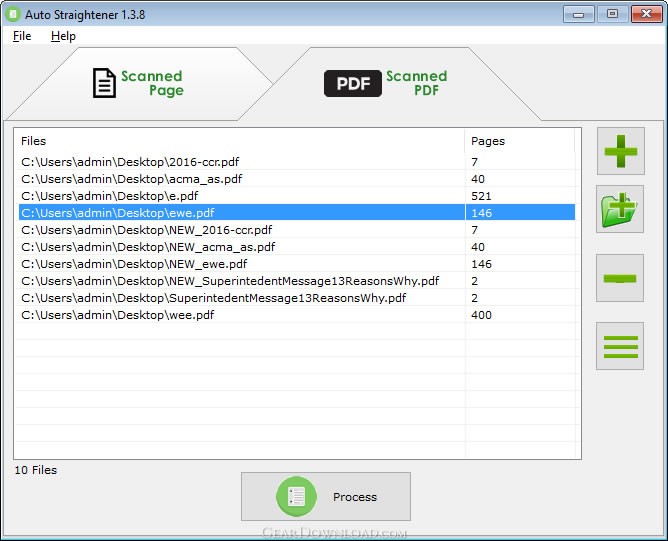
Task: Select the NEW_2016-ccr.pdf row
Action: [297, 230]
